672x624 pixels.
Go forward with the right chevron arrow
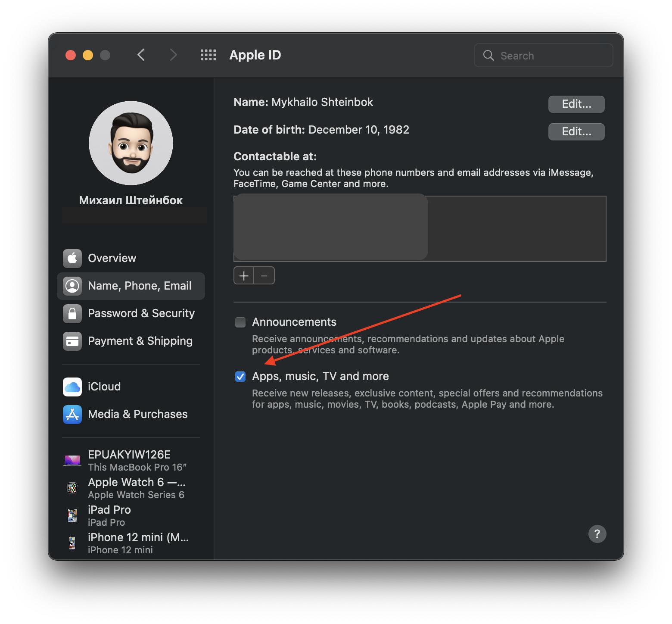pyautogui.click(x=173, y=55)
